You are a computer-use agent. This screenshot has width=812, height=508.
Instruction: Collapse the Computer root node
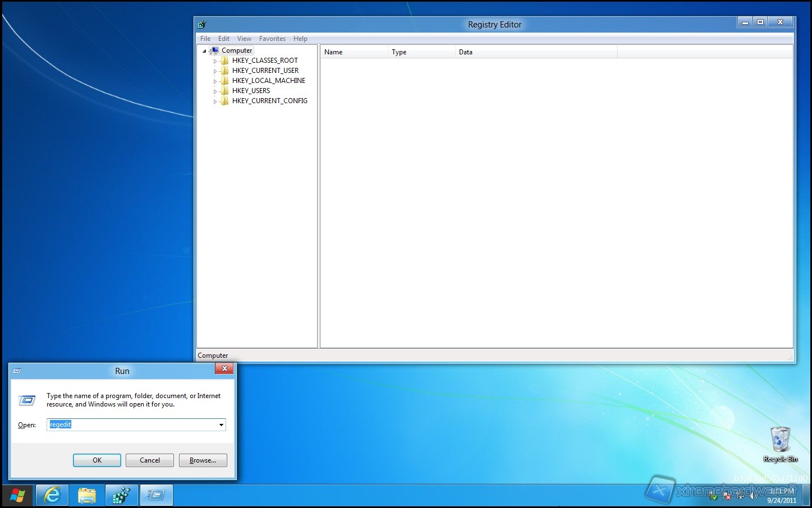point(204,51)
